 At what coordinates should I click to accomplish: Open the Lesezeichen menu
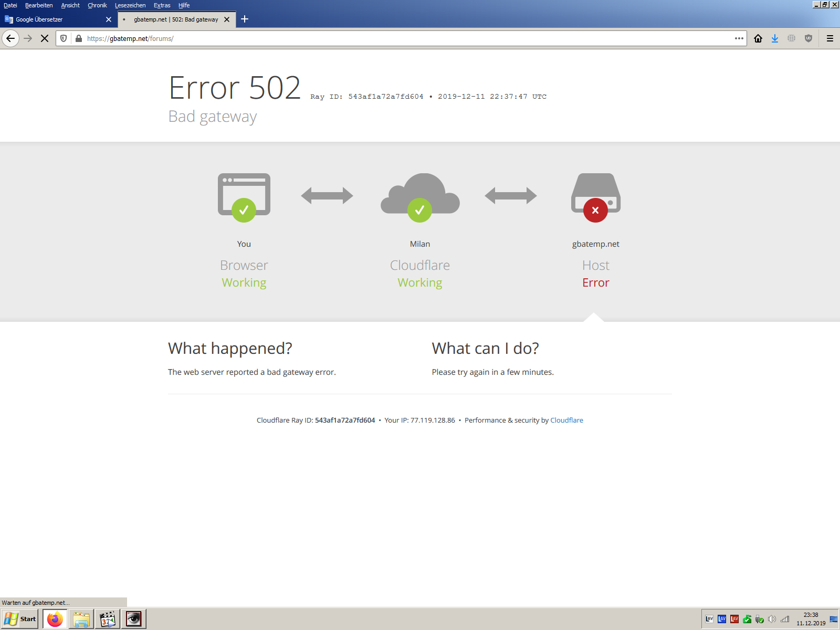(x=130, y=5)
